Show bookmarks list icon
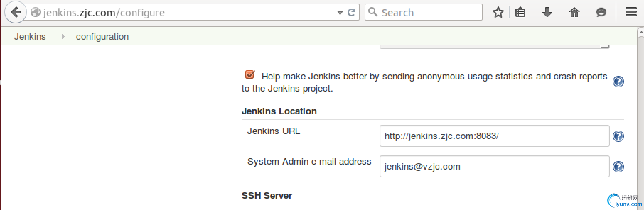The image size is (644, 210). click(520, 12)
